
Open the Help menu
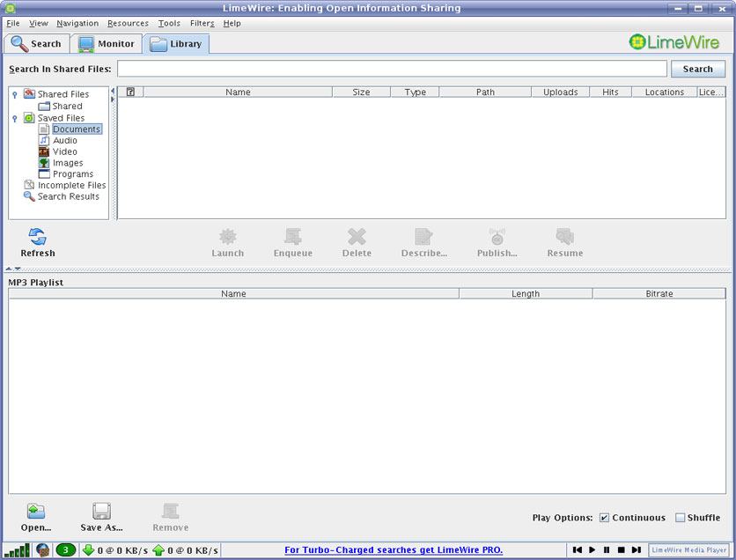click(x=232, y=23)
